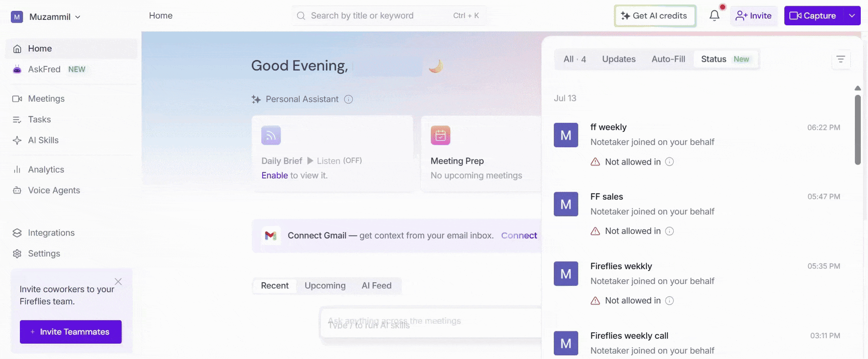Click Connect link for Gmail
868x359 pixels.
(x=519, y=236)
